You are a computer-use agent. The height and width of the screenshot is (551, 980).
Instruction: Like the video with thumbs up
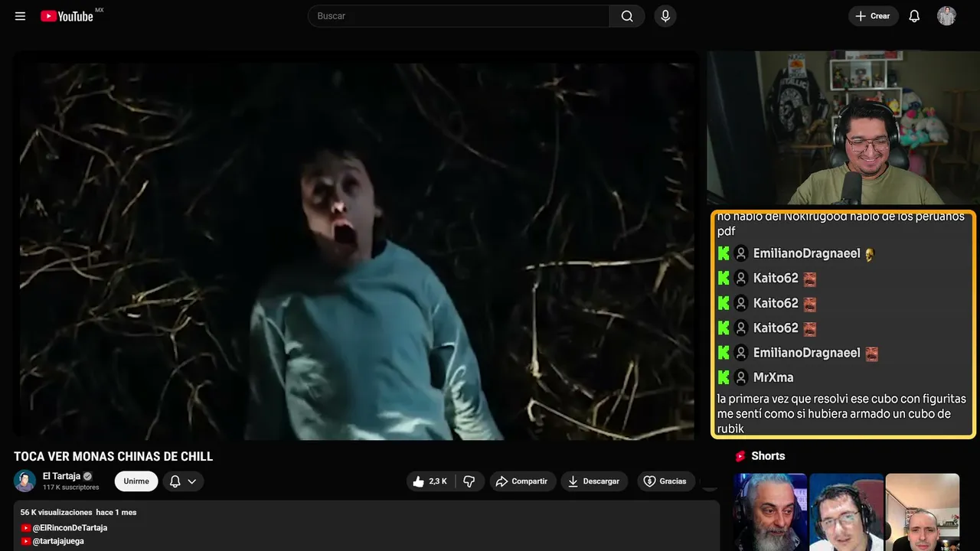pos(430,481)
